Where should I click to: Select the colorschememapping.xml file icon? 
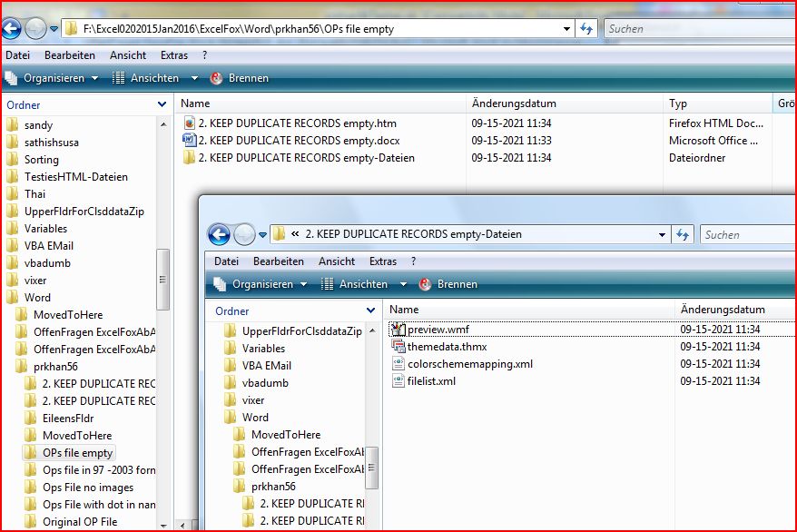[x=398, y=364]
